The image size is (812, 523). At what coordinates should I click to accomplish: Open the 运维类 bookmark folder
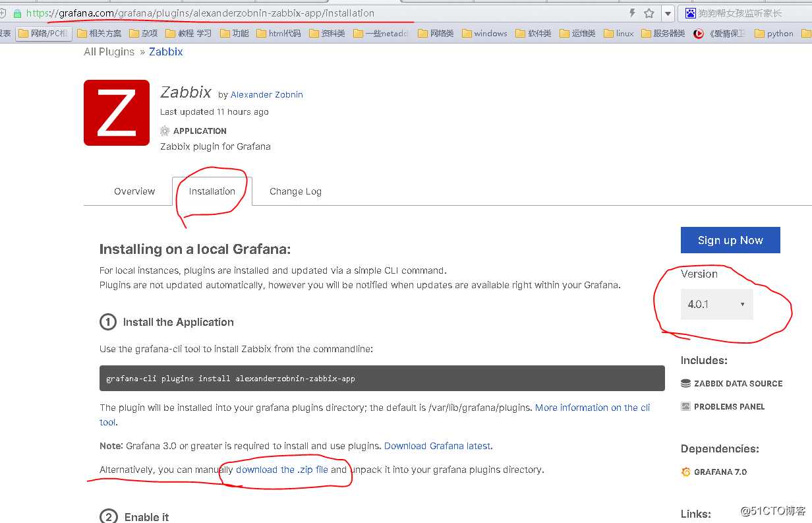pyautogui.click(x=577, y=33)
